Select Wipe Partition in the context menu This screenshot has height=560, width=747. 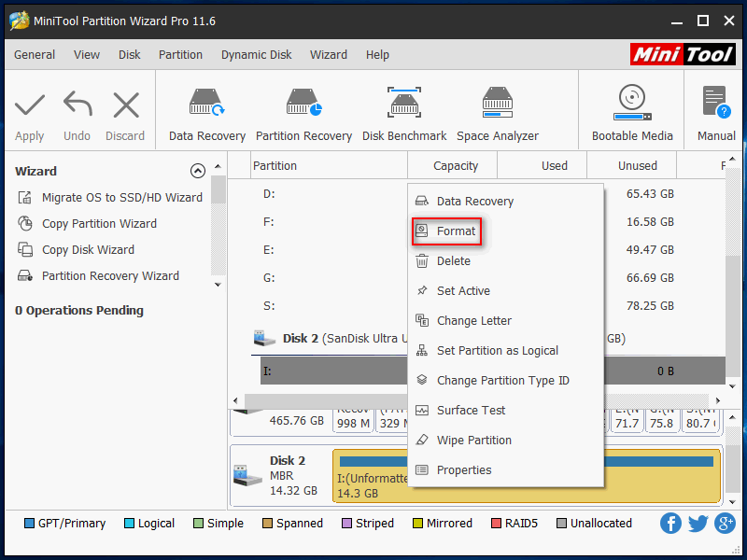[473, 441]
